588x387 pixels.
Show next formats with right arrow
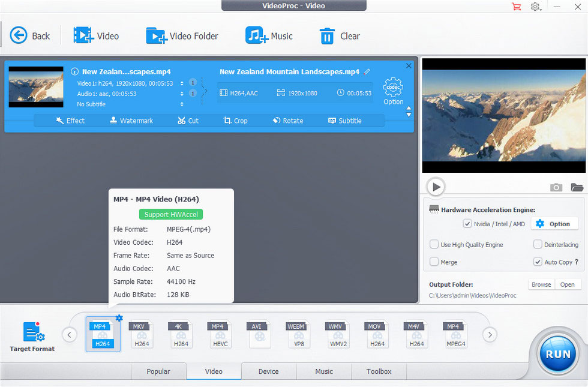[490, 335]
